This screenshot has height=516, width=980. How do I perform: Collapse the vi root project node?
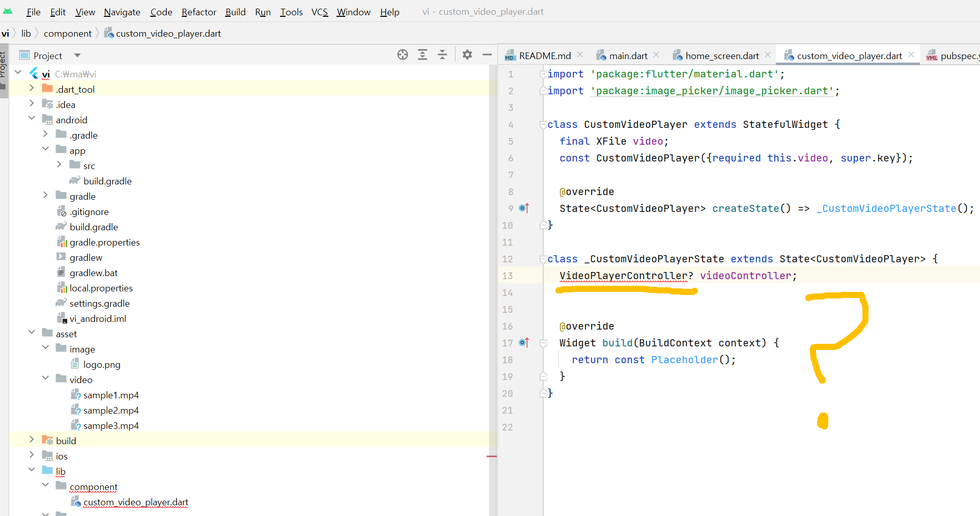[x=18, y=73]
